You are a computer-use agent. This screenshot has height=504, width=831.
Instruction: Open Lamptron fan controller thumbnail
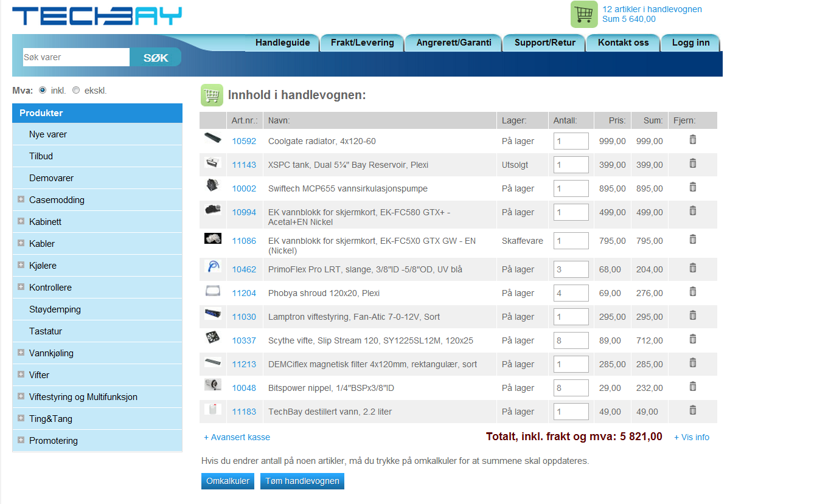coord(213,314)
